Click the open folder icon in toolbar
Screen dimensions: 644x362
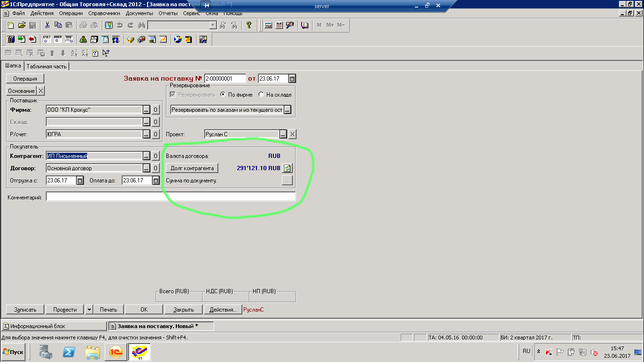point(22,25)
